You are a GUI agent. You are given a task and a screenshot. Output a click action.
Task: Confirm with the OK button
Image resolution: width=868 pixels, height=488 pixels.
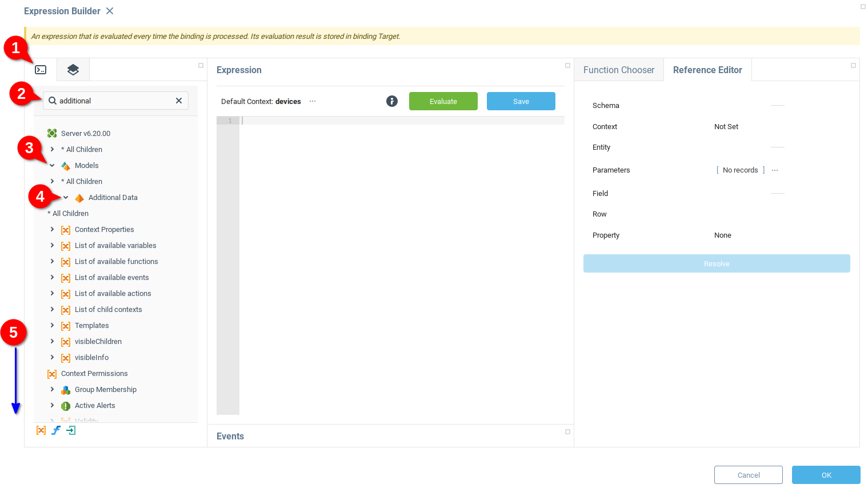point(826,475)
